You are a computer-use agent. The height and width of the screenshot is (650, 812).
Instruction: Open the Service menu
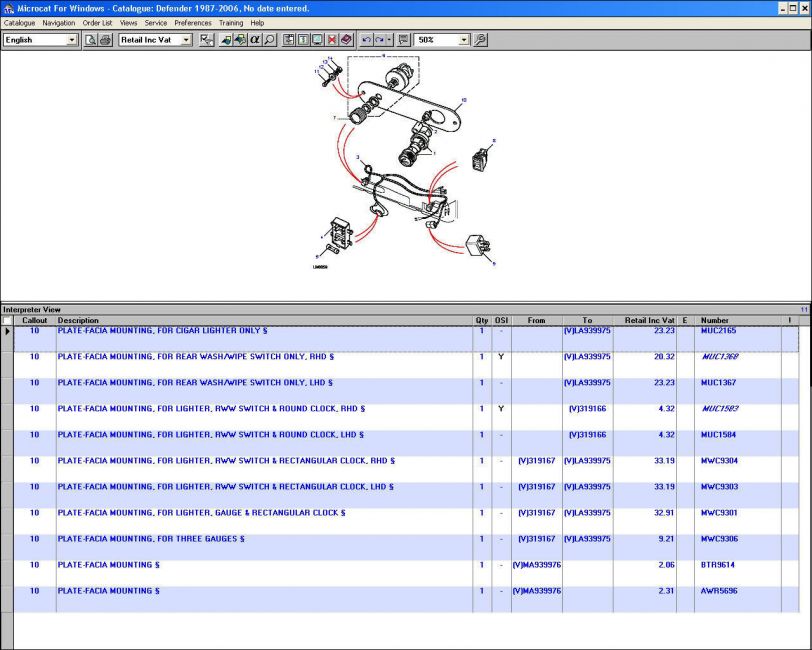[156, 23]
